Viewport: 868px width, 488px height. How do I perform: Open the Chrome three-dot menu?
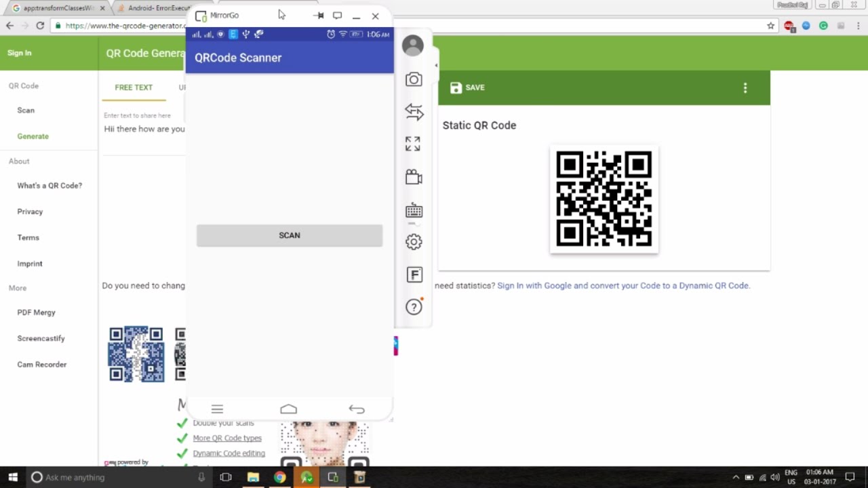[x=858, y=26]
